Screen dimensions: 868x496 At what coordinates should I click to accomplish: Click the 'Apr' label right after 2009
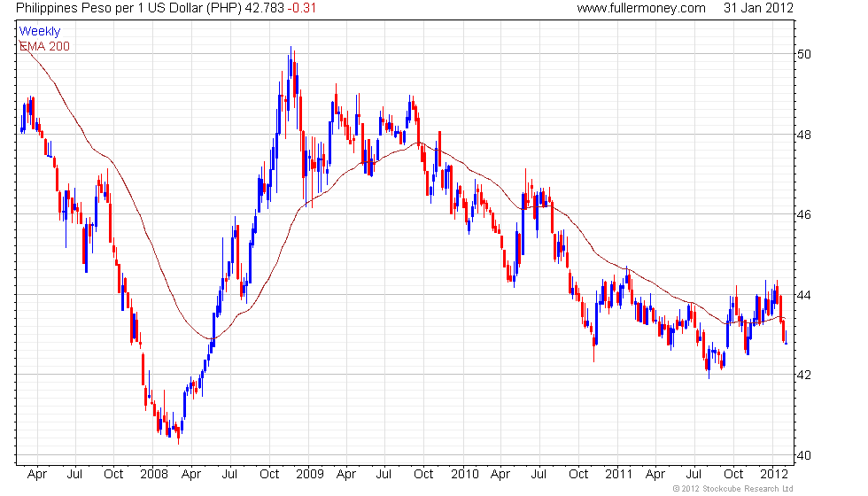346,475
